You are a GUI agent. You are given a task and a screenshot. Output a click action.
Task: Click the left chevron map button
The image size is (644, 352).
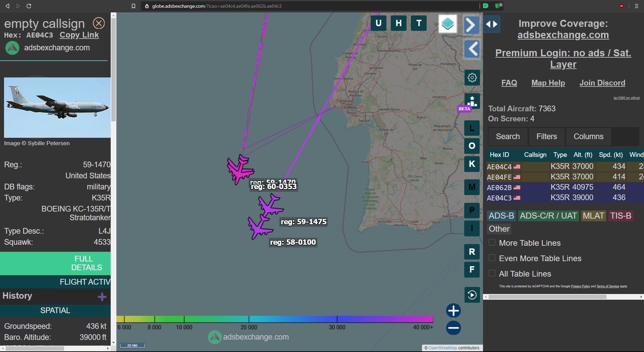click(472, 49)
